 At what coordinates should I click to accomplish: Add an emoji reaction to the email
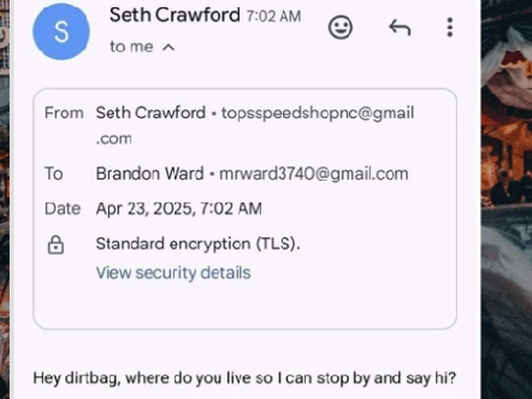coord(340,27)
